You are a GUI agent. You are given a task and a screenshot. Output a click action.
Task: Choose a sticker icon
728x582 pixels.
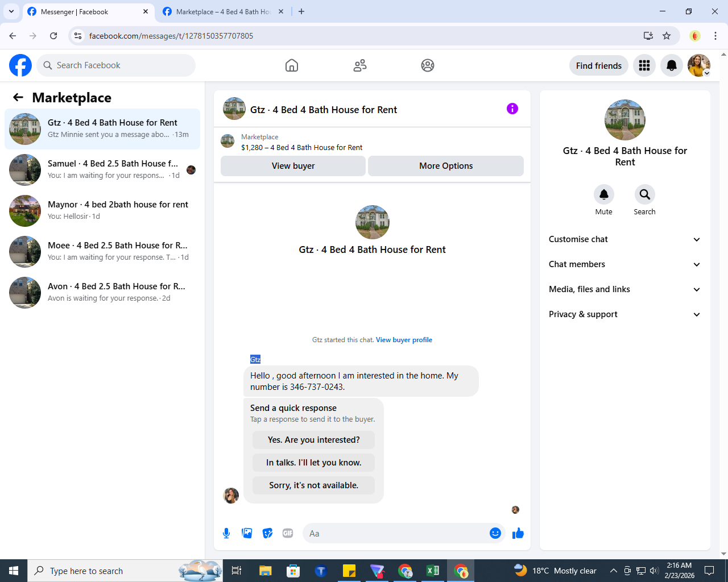coord(267,533)
